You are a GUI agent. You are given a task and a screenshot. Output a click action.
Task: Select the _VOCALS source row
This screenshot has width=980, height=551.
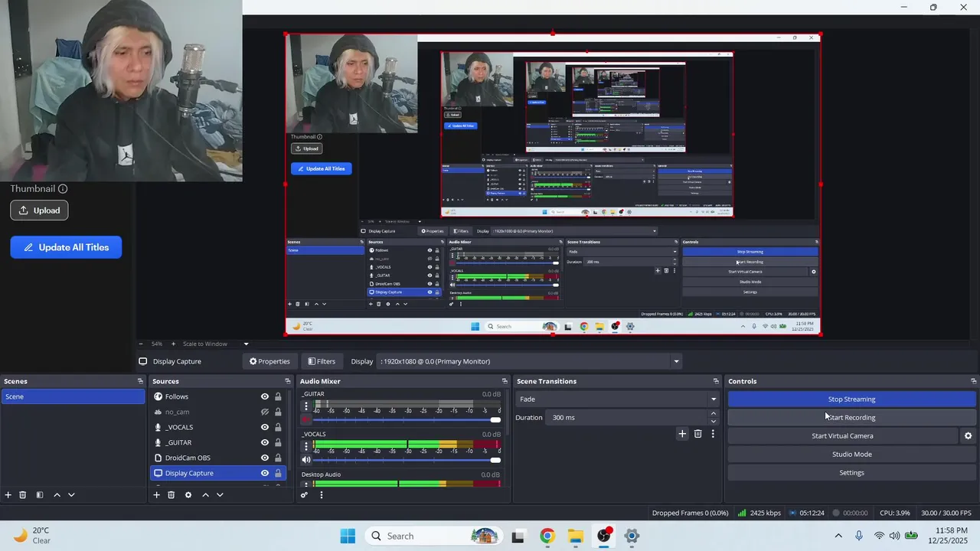pos(218,427)
